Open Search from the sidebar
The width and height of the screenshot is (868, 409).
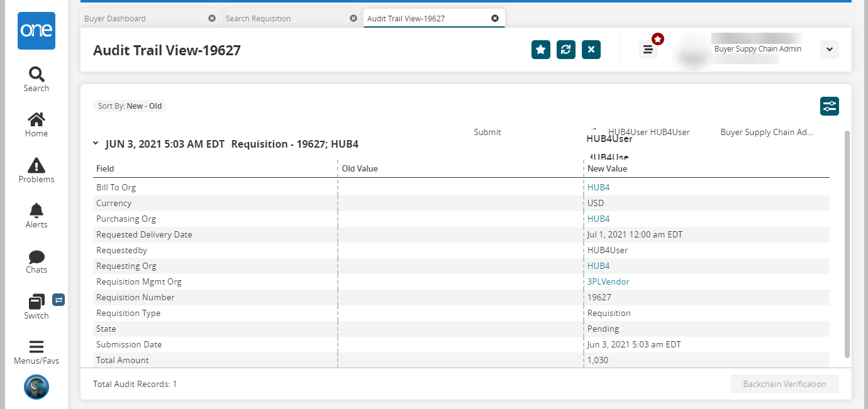click(x=36, y=80)
